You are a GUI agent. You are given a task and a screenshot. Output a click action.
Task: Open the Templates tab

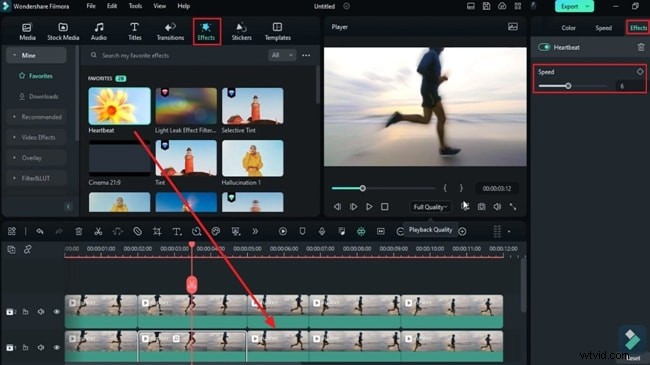coord(277,32)
